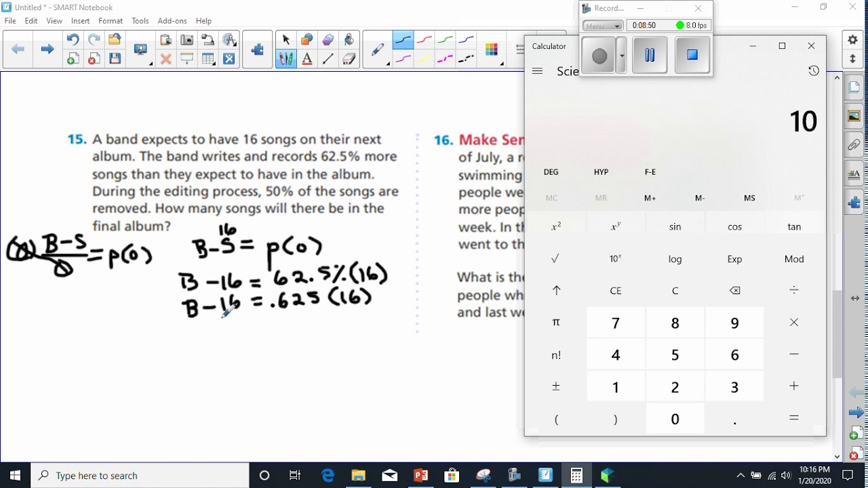
Task: Open the Edit menu
Action: point(31,21)
